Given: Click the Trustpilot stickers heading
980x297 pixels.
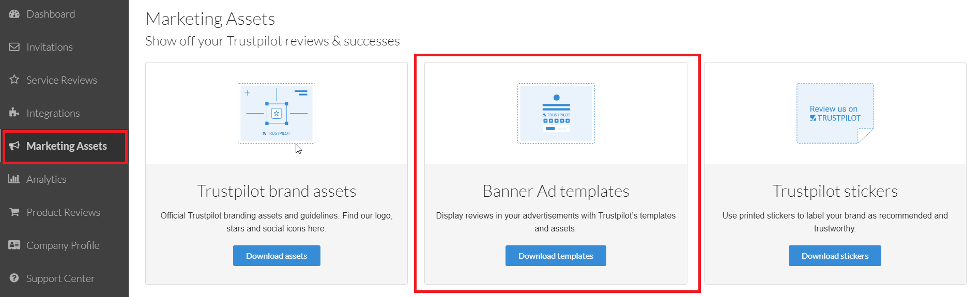Looking at the screenshot, I should [x=835, y=191].
